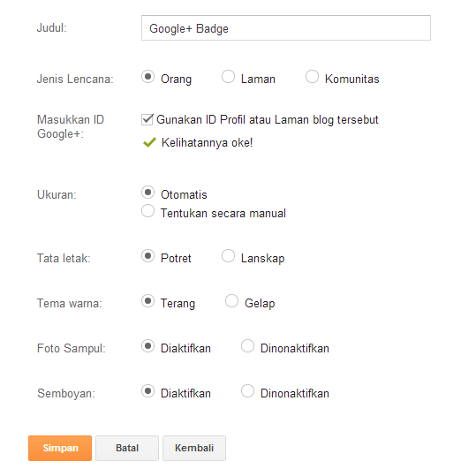Click the green Kelihatannya oke checkmark
This screenshot has width=476, height=469.
[x=149, y=142]
